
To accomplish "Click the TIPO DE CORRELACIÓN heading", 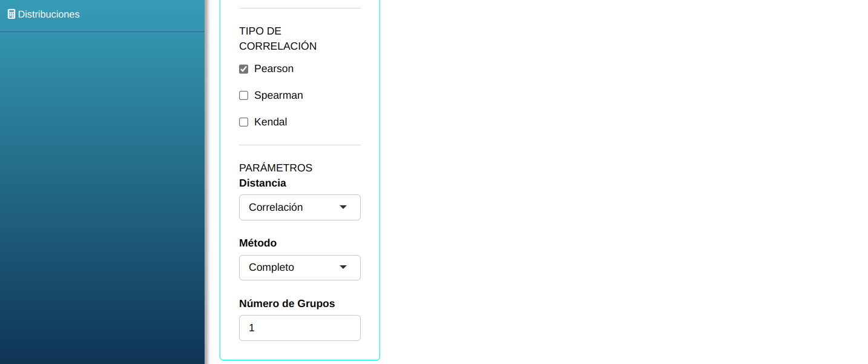I will tap(278, 38).
